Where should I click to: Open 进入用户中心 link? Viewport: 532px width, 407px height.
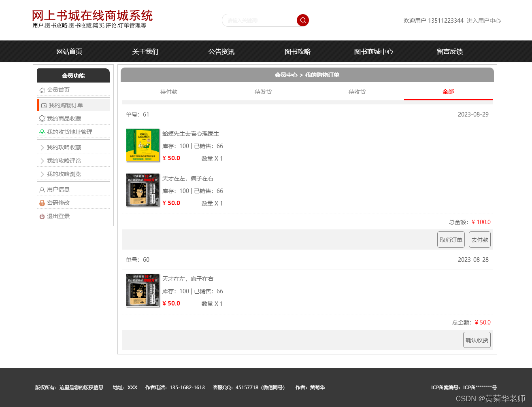coord(485,21)
